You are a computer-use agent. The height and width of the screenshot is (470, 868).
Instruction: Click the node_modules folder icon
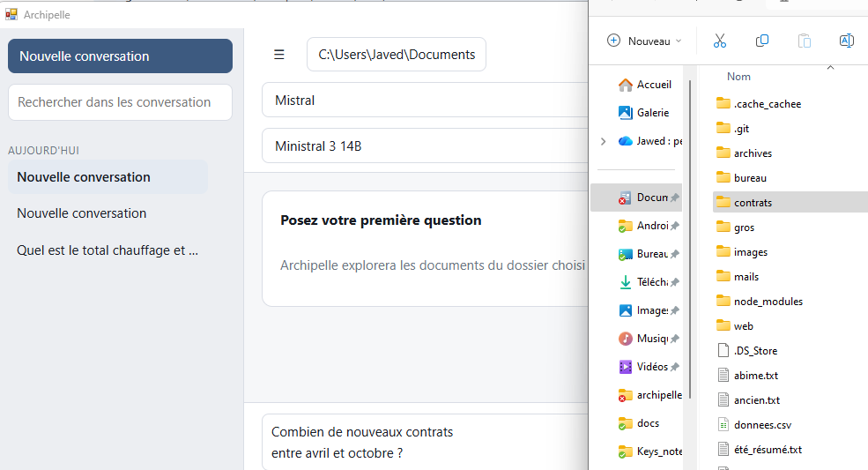723,301
